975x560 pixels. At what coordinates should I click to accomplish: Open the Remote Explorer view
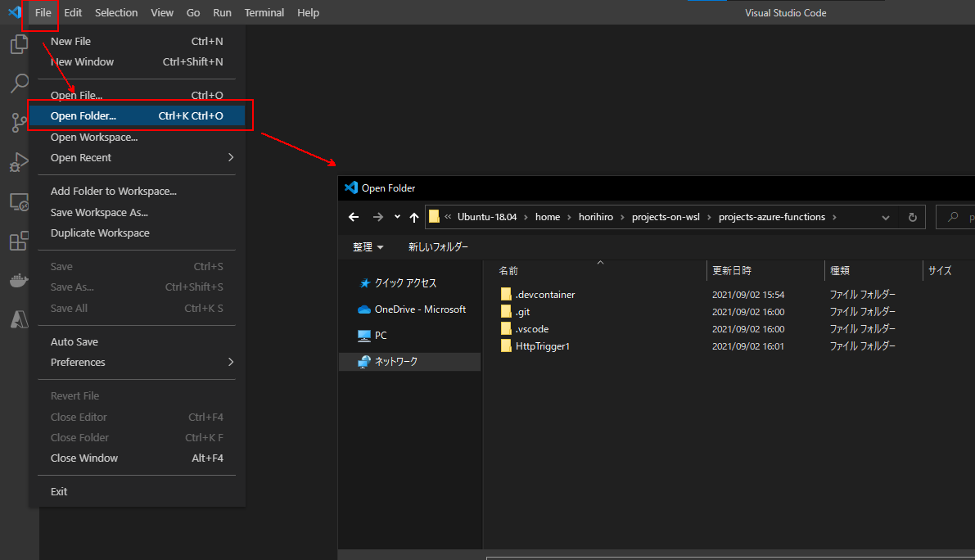click(x=20, y=201)
